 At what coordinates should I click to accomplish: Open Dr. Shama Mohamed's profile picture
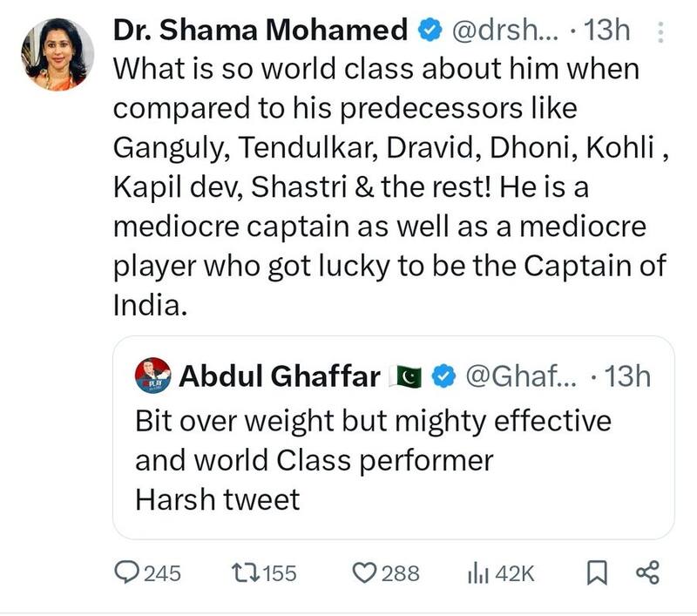click(58, 52)
